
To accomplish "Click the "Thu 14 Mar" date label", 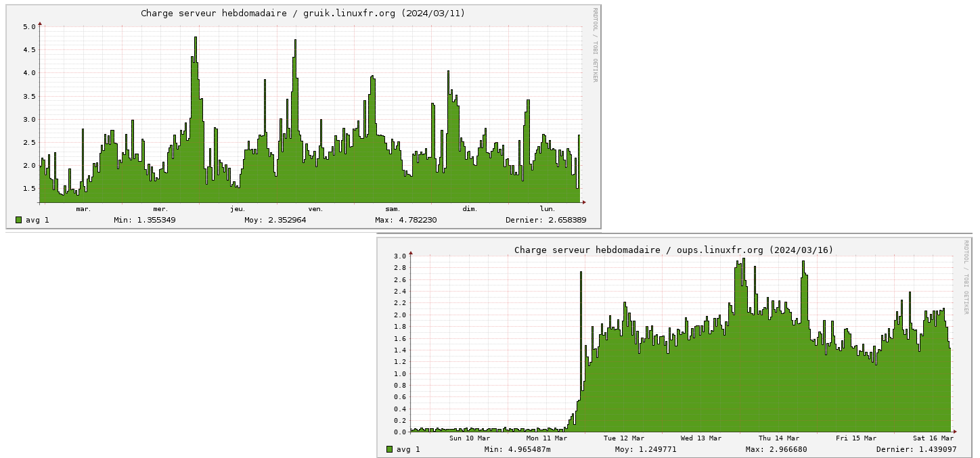I will [x=779, y=438].
